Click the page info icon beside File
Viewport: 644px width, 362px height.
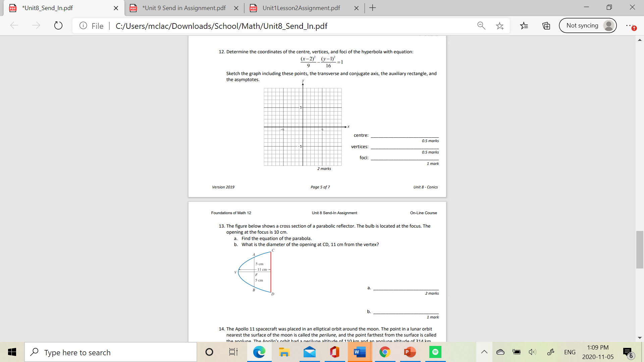(83, 25)
